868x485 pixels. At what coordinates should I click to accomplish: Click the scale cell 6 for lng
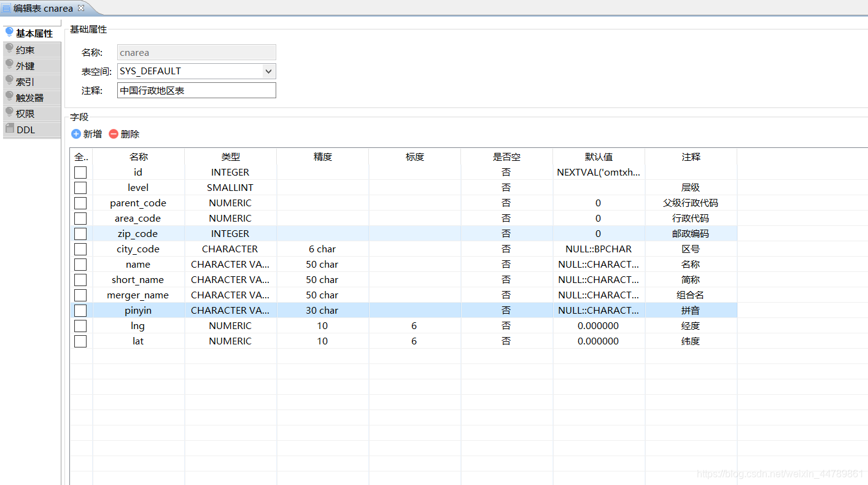pos(414,326)
